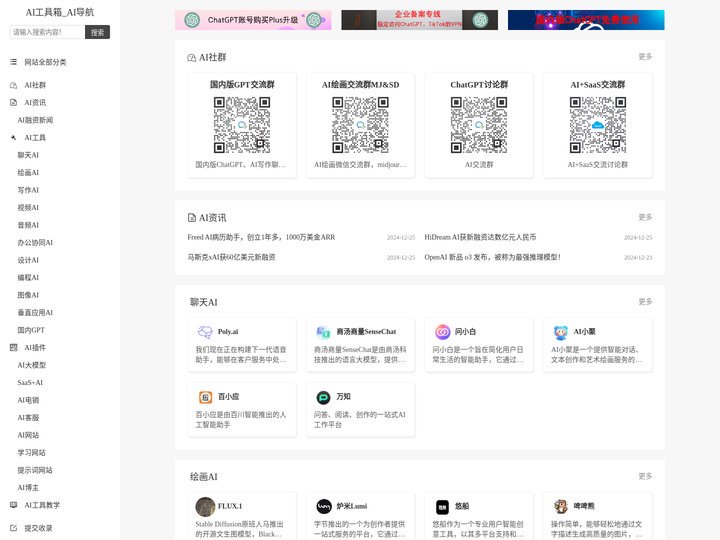The height and width of the screenshot is (540, 720).
Task: Open the OpenAI 新品 o3 发布 article
Action: [492, 258]
